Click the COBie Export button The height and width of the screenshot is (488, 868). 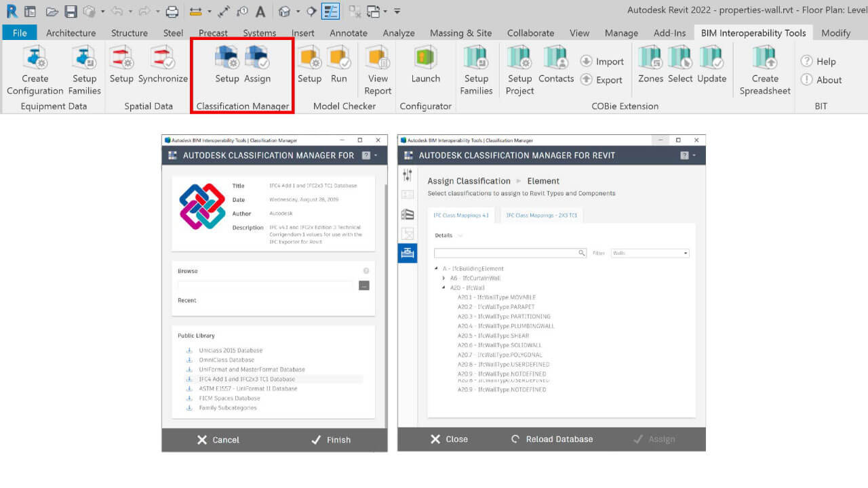point(602,80)
